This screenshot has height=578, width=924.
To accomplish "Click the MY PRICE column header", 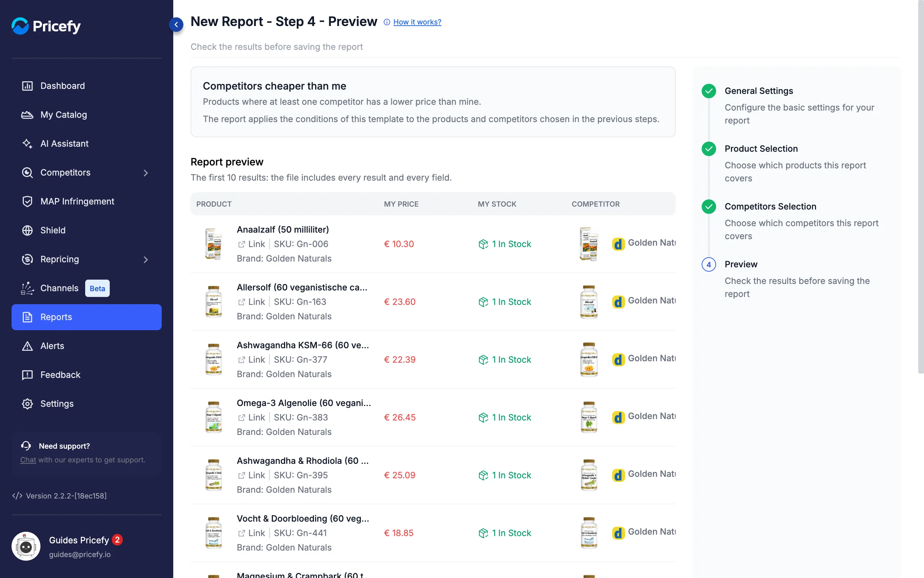I will (401, 204).
